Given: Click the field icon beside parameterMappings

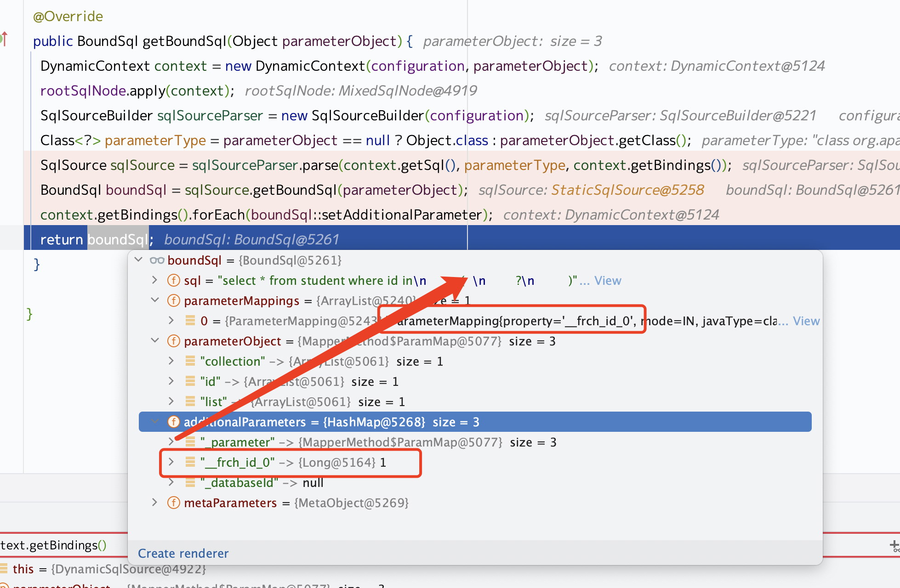Looking at the screenshot, I should point(173,300).
